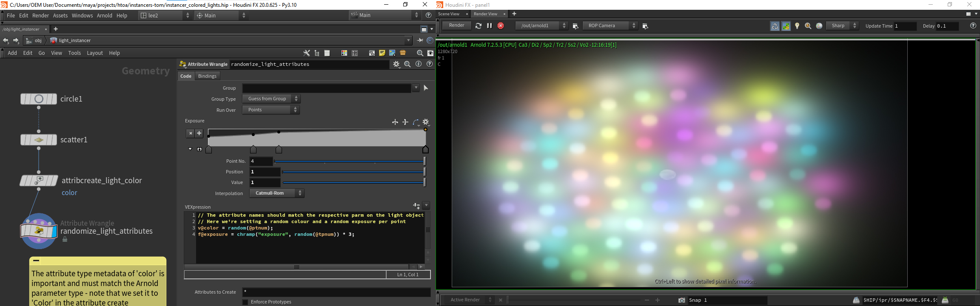Open the group selection arrow next to Group field
The image size is (980, 306).
point(426,88)
